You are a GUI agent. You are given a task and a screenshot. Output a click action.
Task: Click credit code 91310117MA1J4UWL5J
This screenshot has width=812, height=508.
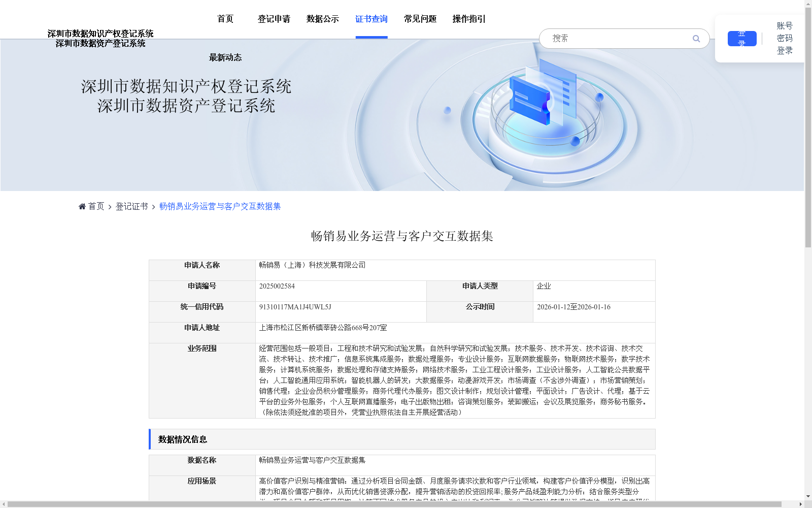pos(295,307)
